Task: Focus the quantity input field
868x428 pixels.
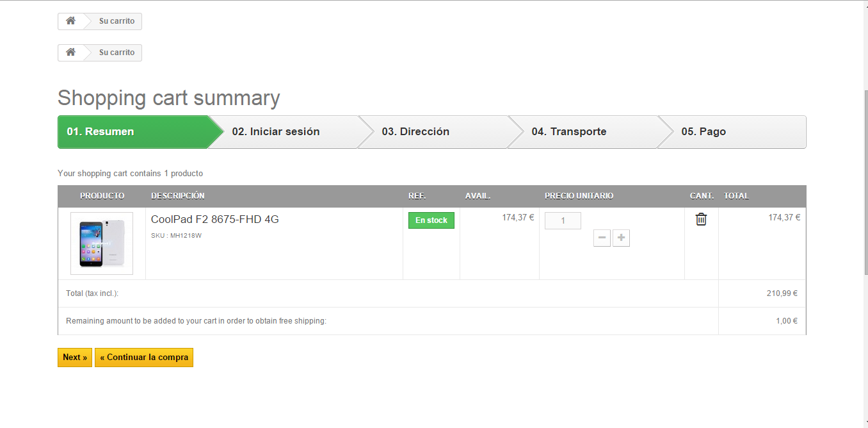Action: pyautogui.click(x=563, y=220)
